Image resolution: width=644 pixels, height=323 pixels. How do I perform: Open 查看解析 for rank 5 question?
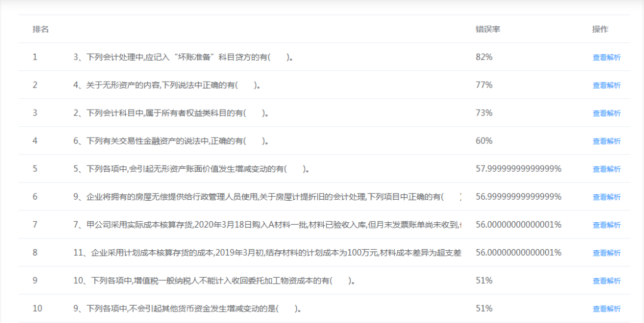click(606, 169)
